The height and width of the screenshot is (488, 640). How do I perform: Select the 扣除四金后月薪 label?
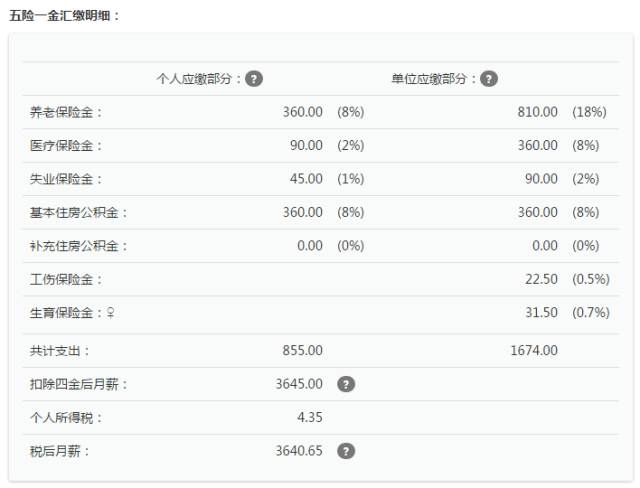point(78,384)
